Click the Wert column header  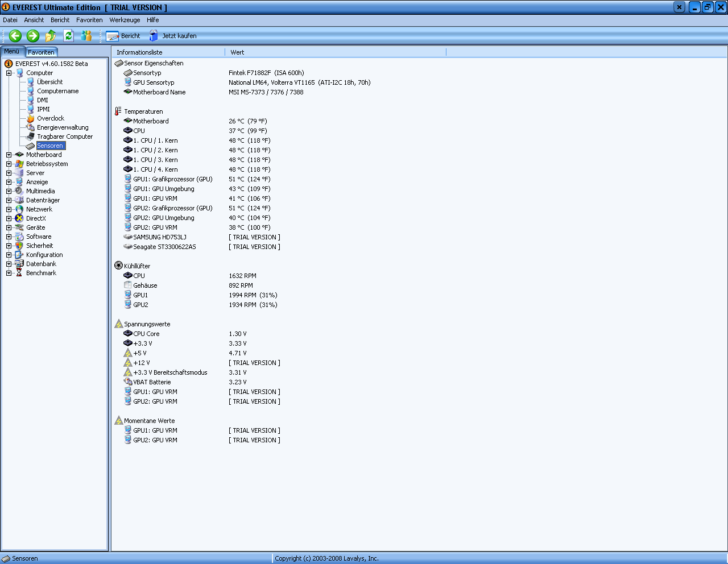[x=336, y=52]
